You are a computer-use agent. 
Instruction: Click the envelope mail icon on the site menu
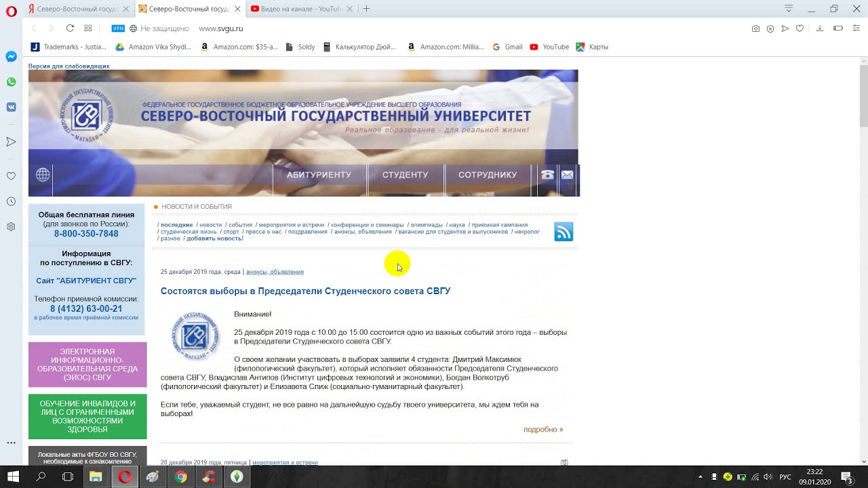(x=568, y=175)
